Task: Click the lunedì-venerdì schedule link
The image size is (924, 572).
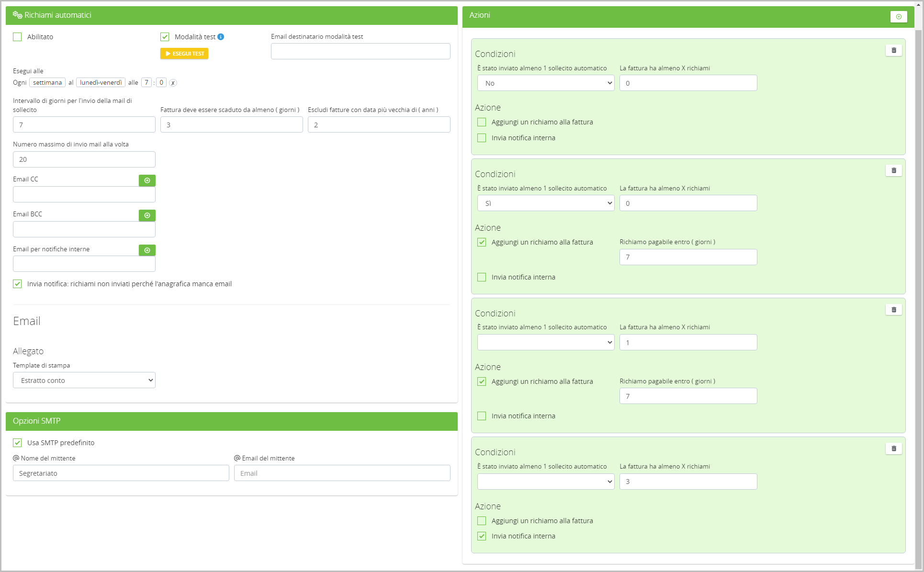Action: click(101, 82)
